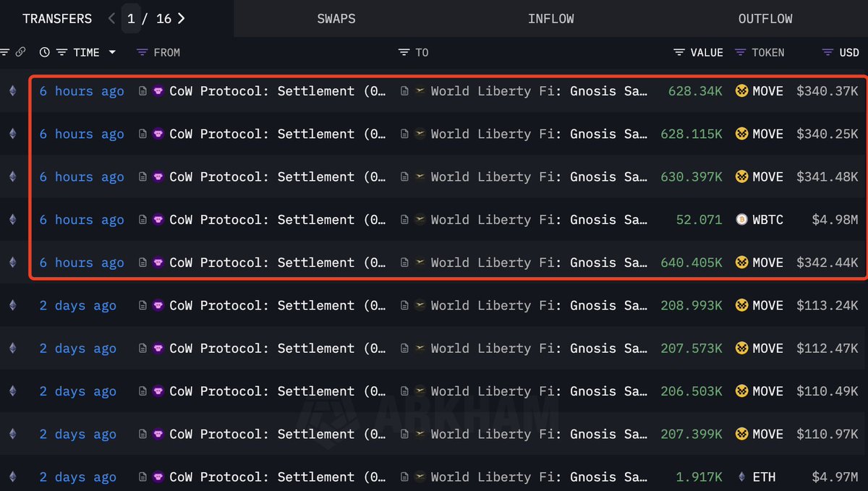Click the CoW Protocol logo in the $110.49K row
The width and height of the screenshot is (868, 491).
158,392
